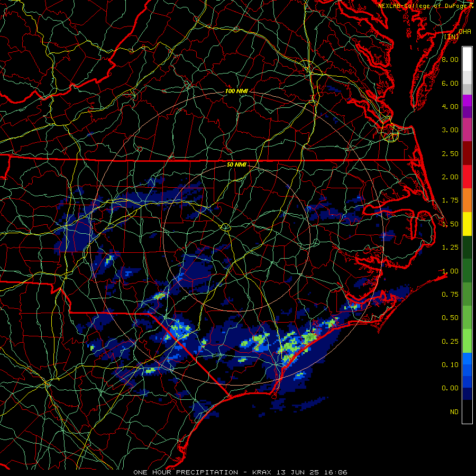Pick the light blue swatch above 0.10
476x476 pixels.
pos(467,359)
